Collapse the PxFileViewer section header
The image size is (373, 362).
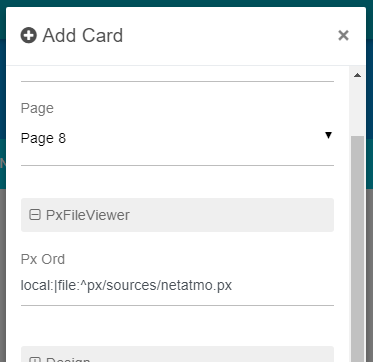177,215
